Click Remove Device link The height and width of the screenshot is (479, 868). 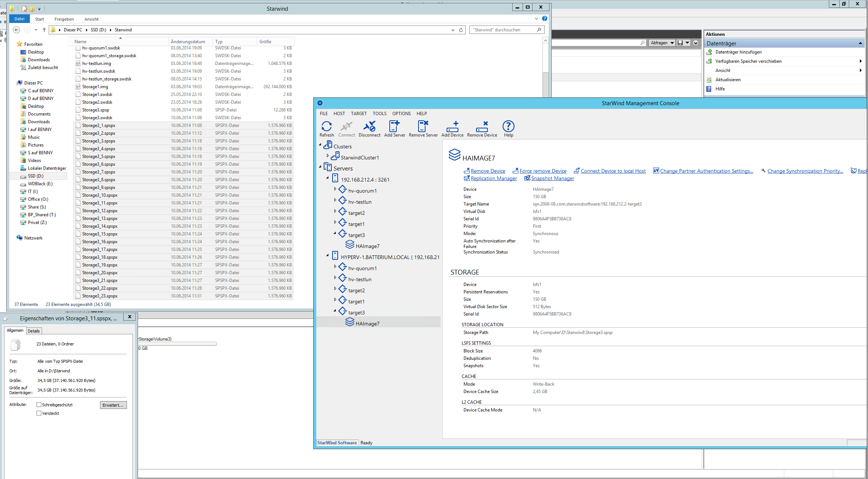click(x=488, y=171)
